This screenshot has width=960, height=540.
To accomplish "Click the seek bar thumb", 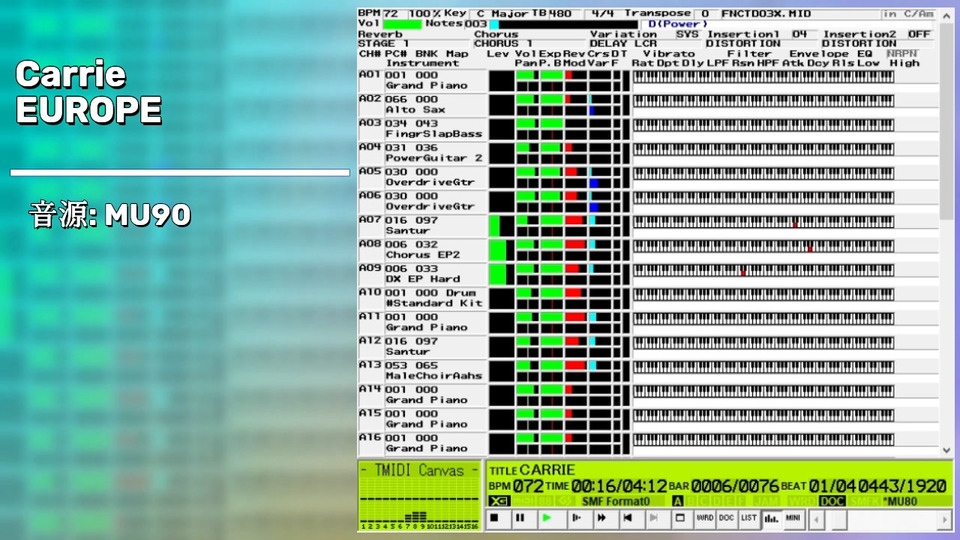I will (x=839, y=520).
